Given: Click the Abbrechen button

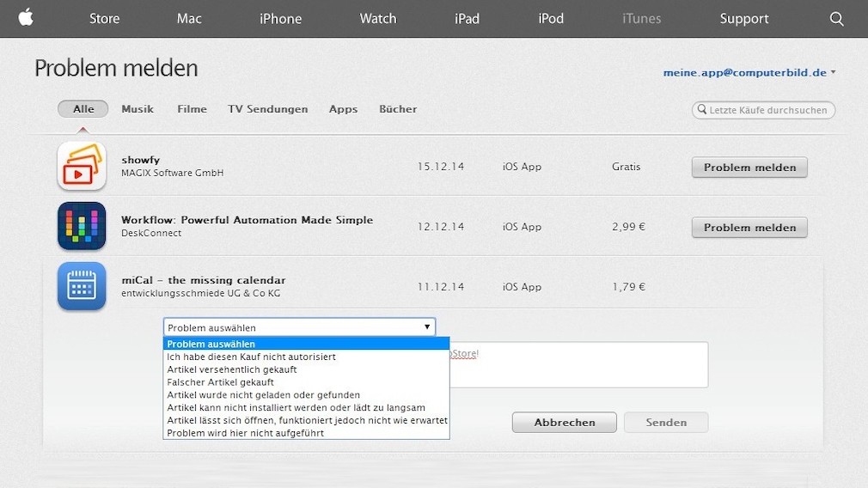Looking at the screenshot, I should point(564,422).
